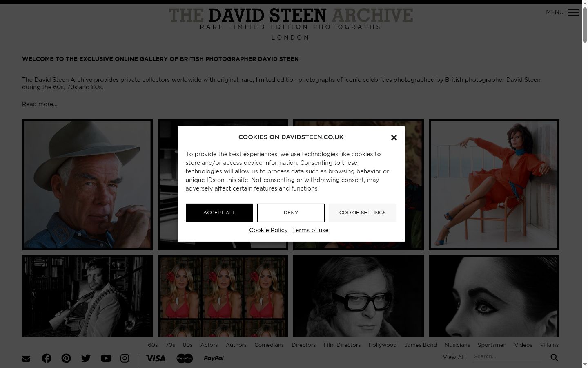
Task: Open the man in hat portrait thumbnail
Action: [87, 184]
